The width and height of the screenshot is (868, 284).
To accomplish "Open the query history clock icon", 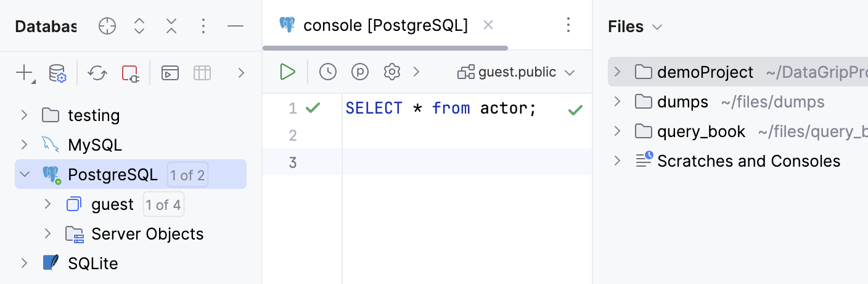I will (x=328, y=72).
